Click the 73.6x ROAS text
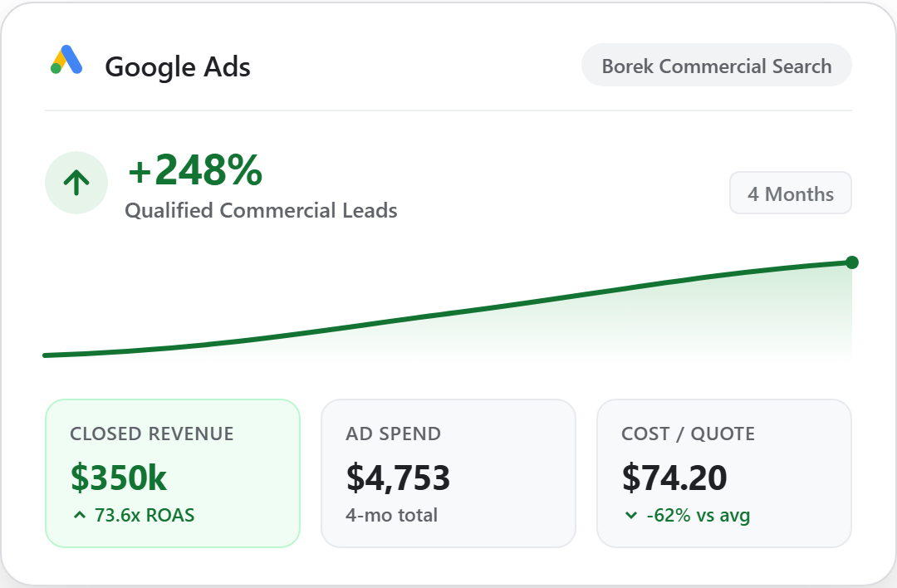 145,516
